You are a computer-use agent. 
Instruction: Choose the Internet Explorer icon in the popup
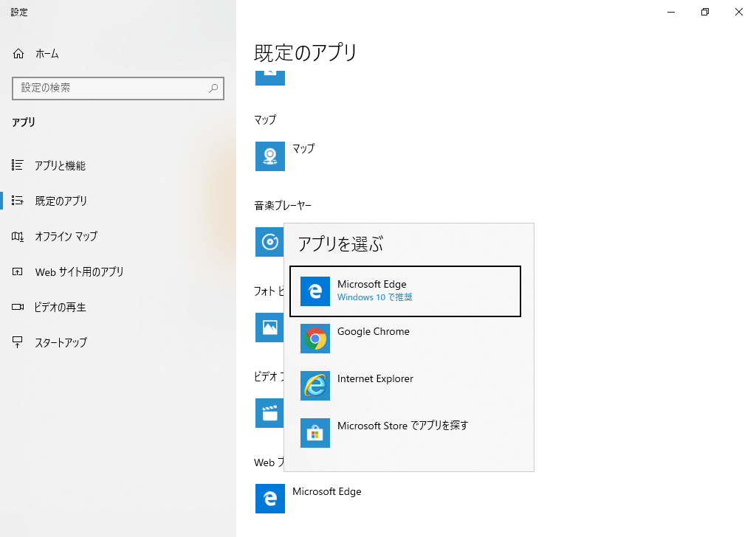pyautogui.click(x=315, y=386)
